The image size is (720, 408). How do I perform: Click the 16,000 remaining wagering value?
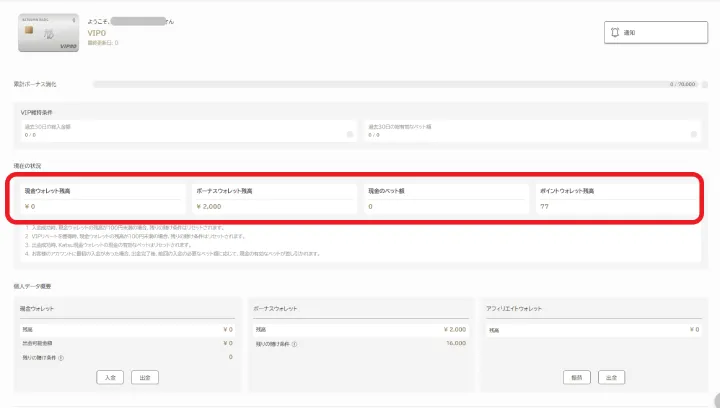click(x=456, y=343)
